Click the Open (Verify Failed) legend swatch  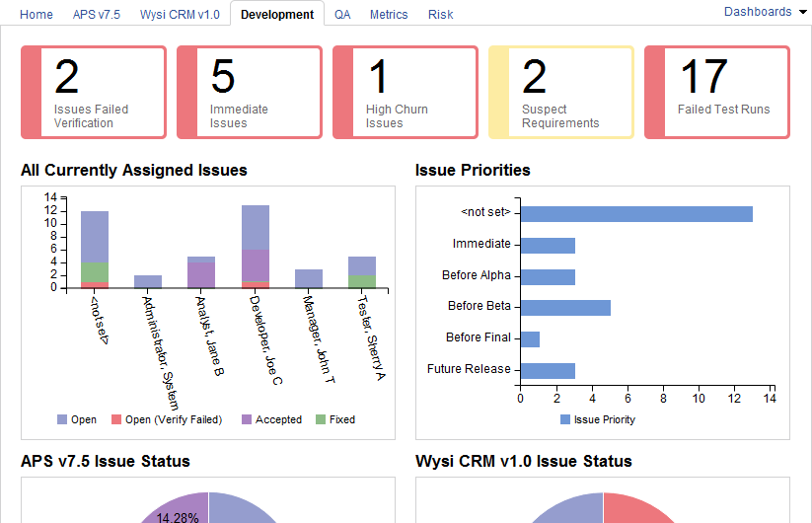pos(116,419)
